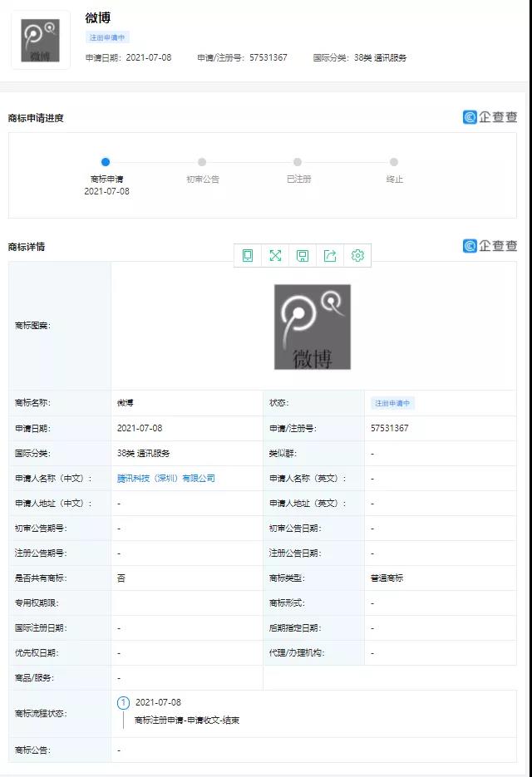
Task: Select the 已注册 progress step dot
Action: click(298, 162)
